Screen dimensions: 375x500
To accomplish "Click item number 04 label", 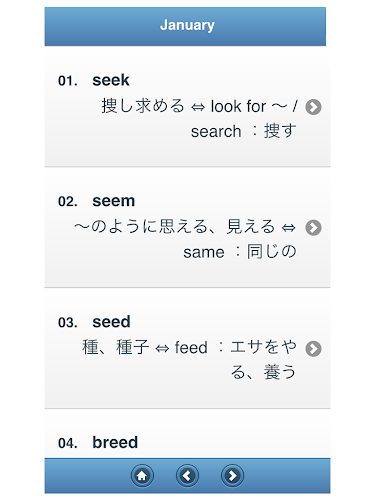I will click(68, 443).
